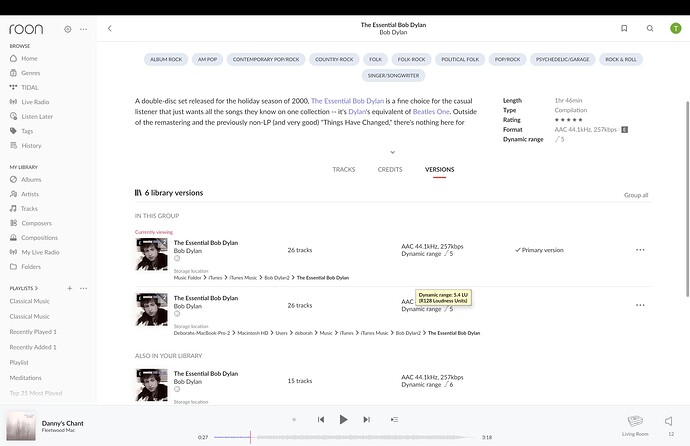Open the volume speaker control
This screenshot has height=446, width=690.
pos(669,421)
